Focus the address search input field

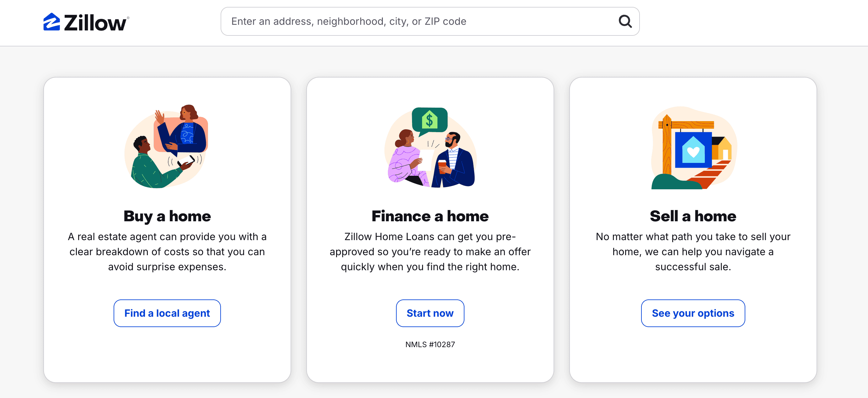pos(418,22)
